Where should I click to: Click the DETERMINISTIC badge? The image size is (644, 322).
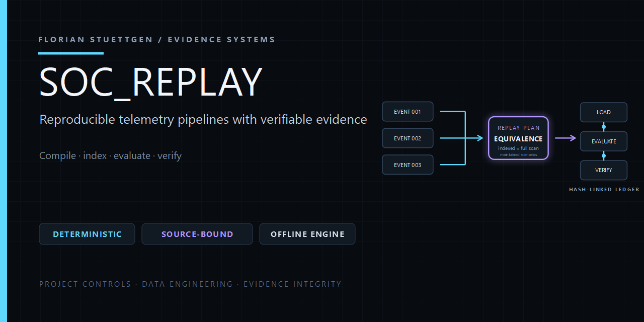click(87, 234)
